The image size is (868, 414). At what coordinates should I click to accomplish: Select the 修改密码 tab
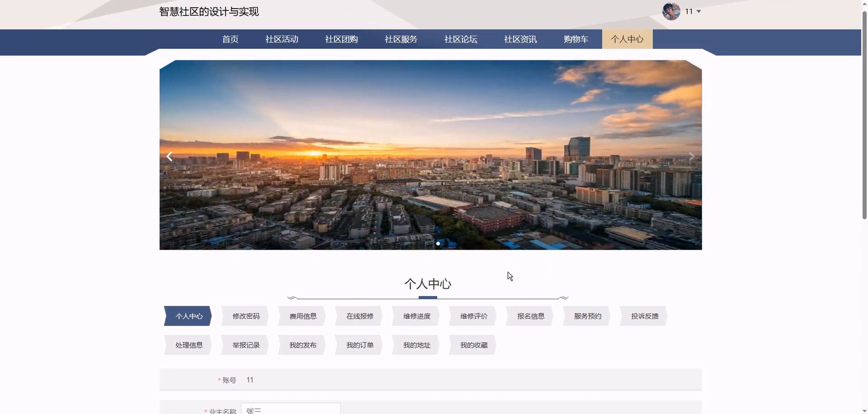pos(246,316)
